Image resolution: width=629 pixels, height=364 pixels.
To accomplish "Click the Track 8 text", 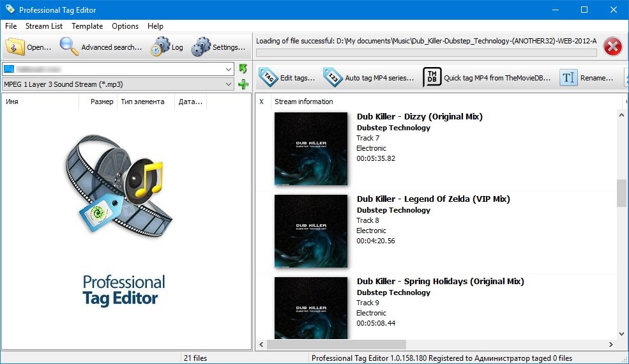I will pyautogui.click(x=368, y=220).
